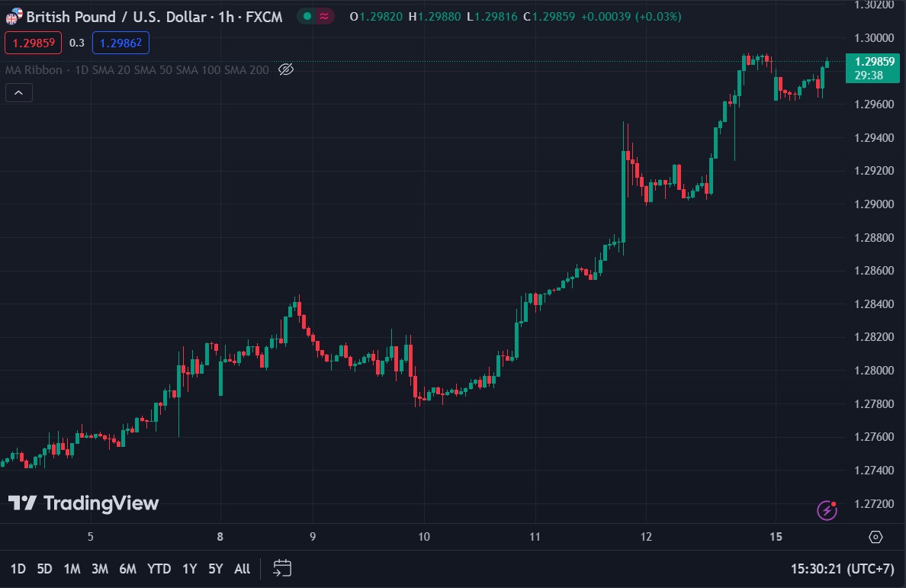Open the timezone menu showing 15:30:21 (UTC+7)
The width and height of the screenshot is (906, 588).
pyautogui.click(x=842, y=569)
